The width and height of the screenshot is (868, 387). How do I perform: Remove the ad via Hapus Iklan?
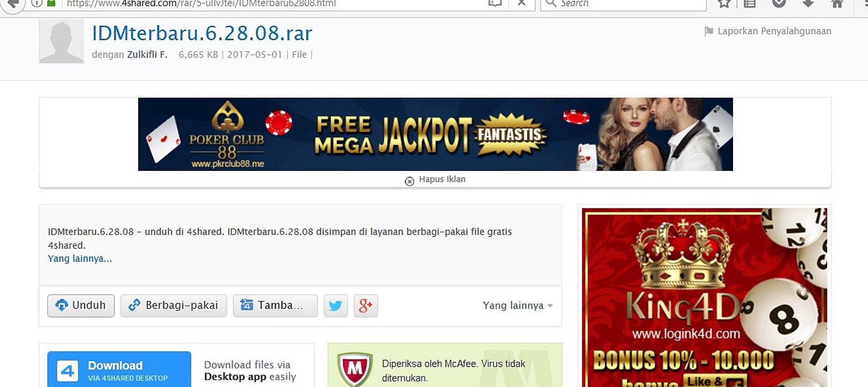pos(435,180)
